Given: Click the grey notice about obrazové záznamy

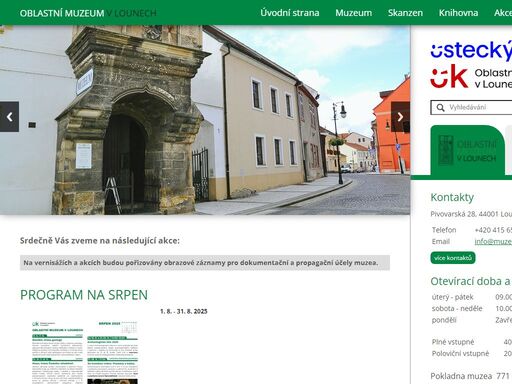Looking at the screenshot, I should [205, 263].
